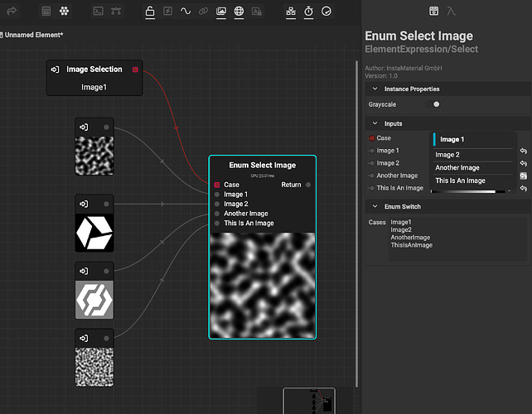Select 'Another Image' in the Case list
This screenshot has width=532, height=414.
click(x=457, y=168)
